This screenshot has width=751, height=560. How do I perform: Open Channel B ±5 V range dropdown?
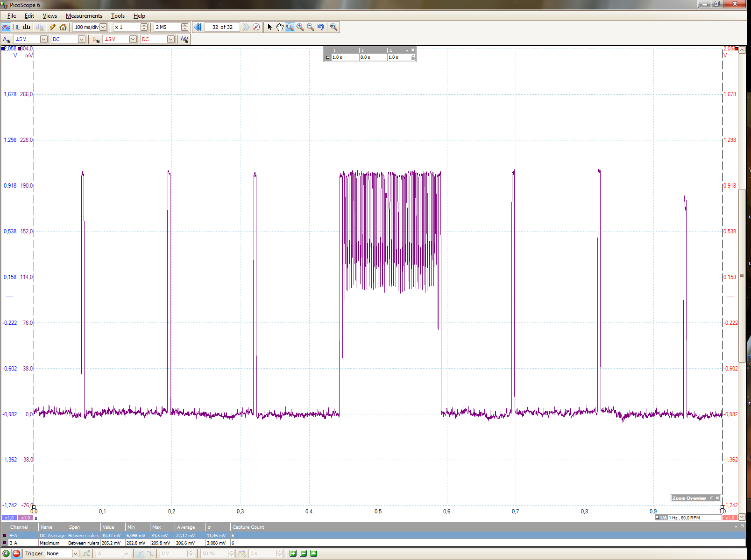pos(133,39)
